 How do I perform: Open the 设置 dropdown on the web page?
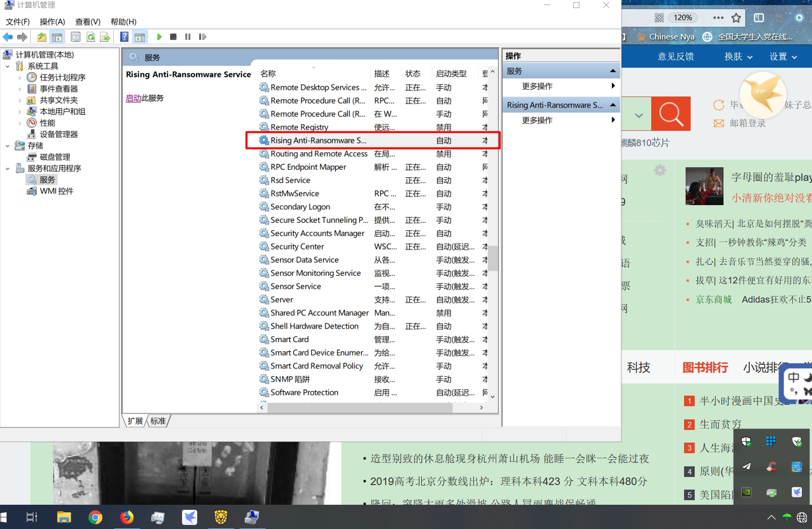pyautogui.click(x=784, y=57)
